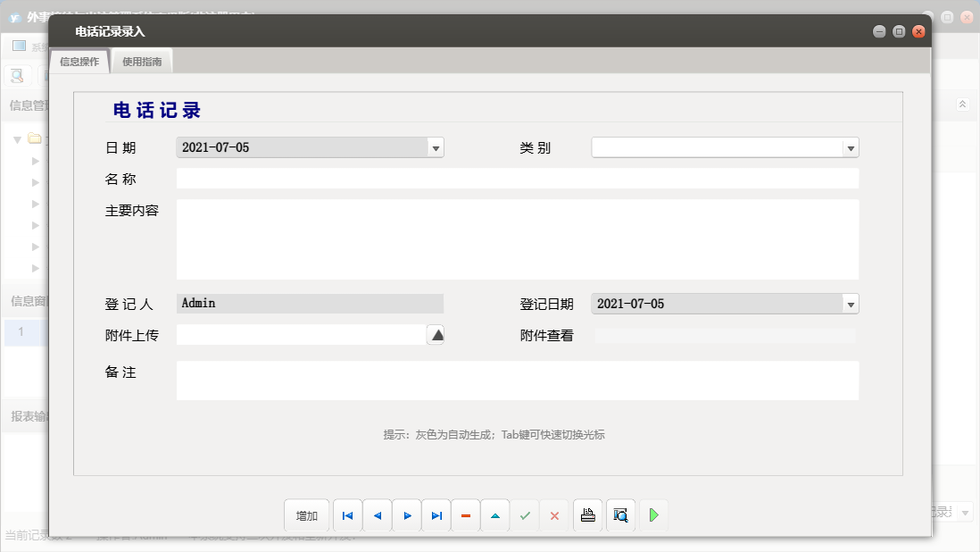Go to the previous record
Image resolution: width=980 pixels, height=552 pixels.
point(377,515)
